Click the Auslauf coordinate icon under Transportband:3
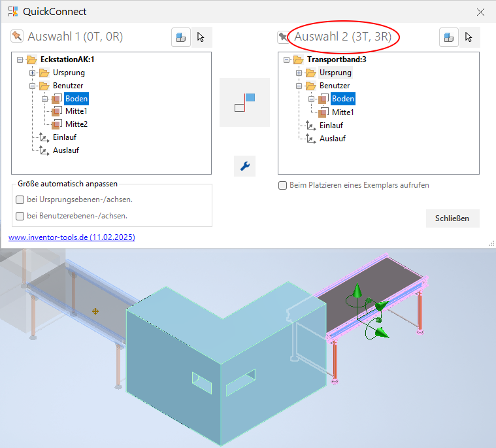This screenshot has height=448, width=496. tap(310, 139)
